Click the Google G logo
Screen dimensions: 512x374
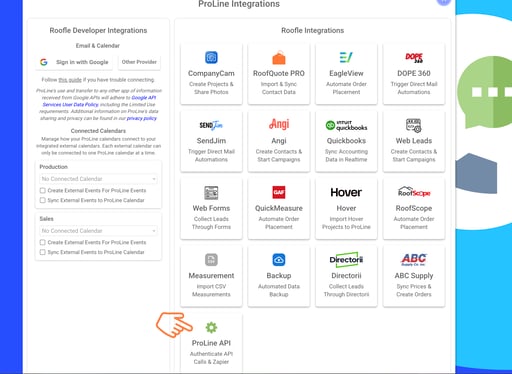(x=44, y=62)
